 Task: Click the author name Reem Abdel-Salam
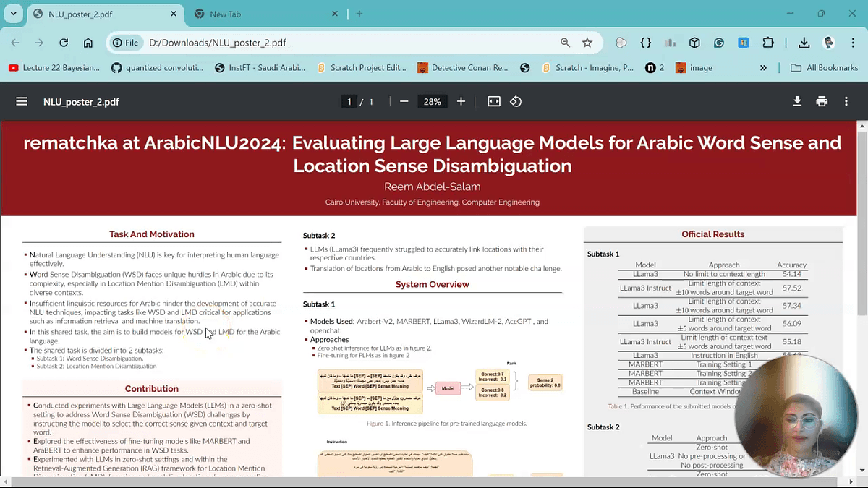(433, 187)
